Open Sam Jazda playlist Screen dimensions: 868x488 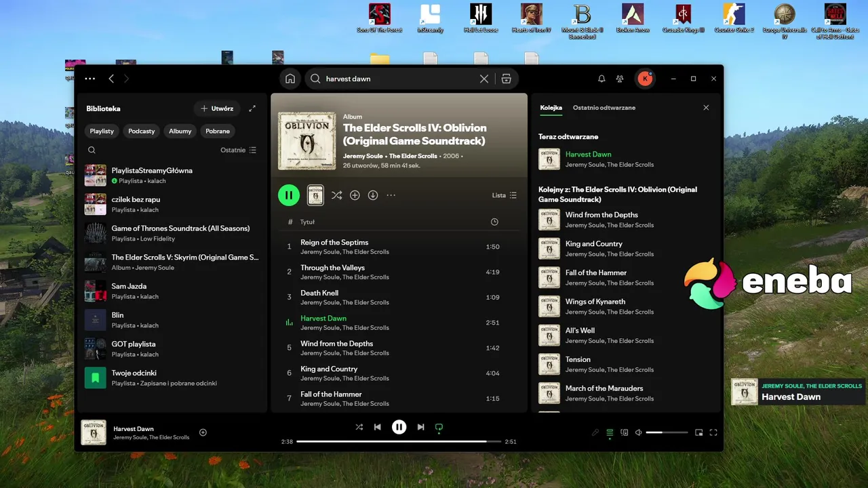pos(172,291)
